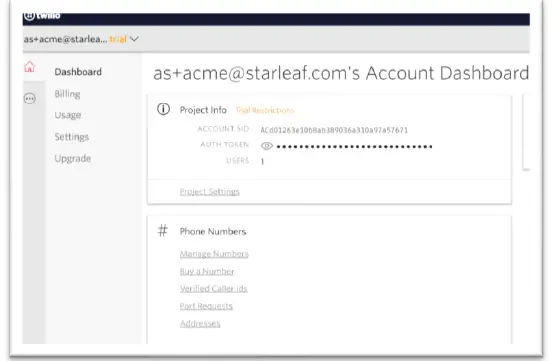Viewport: 552px width, 361px height.
Task: Click the trial label beside the account name
Action: click(x=118, y=39)
